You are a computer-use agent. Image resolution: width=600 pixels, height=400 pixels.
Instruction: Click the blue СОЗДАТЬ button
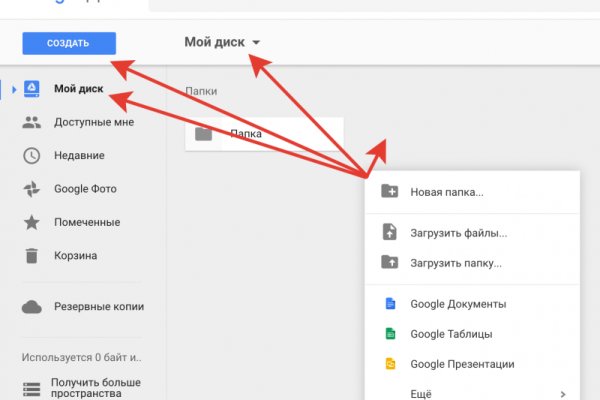(68, 43)
